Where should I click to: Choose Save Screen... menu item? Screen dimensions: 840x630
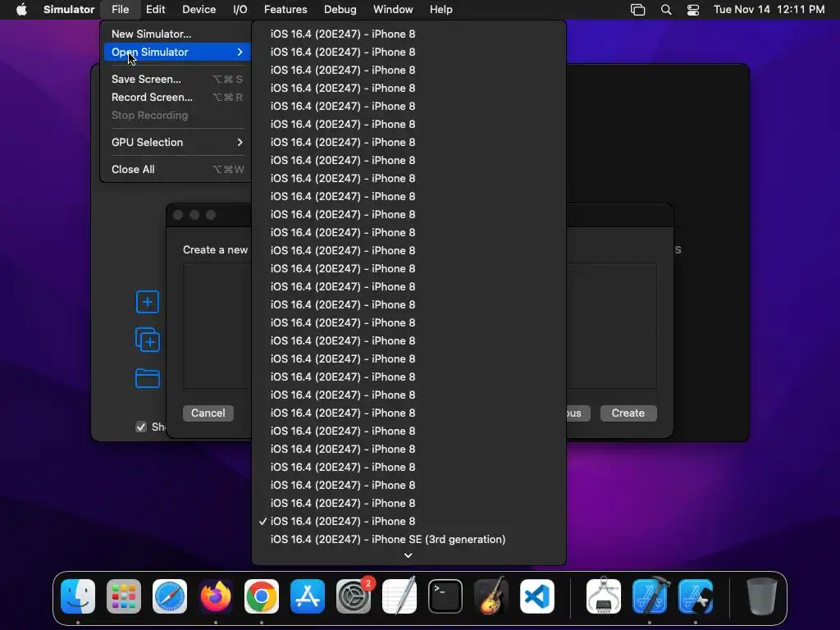[x=177, y=80]
